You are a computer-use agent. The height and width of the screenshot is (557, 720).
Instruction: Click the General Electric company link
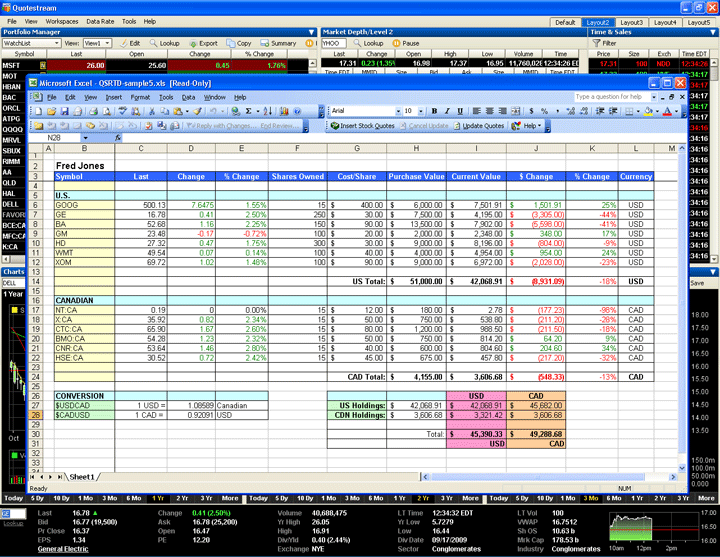pyautogui.click(x=65, y=550)
